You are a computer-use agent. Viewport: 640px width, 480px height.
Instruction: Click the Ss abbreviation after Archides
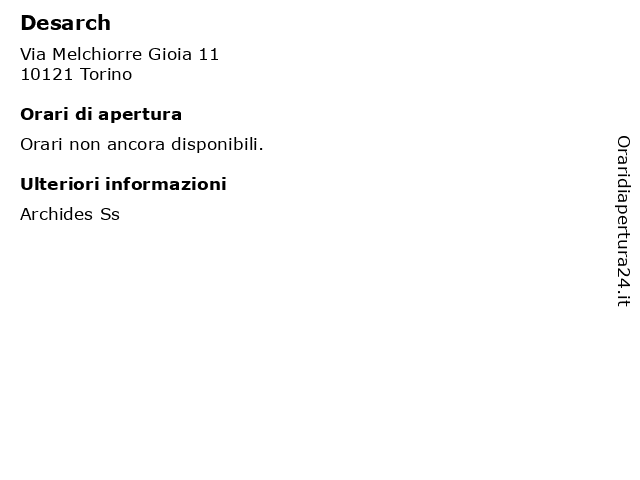pyautogui.click(x=110, y=214)
